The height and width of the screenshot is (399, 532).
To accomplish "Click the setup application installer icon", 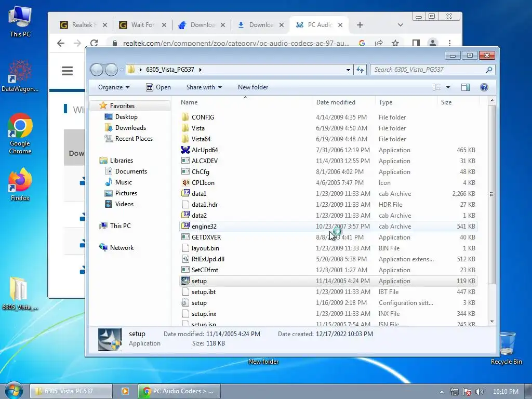I will (185, 281).
